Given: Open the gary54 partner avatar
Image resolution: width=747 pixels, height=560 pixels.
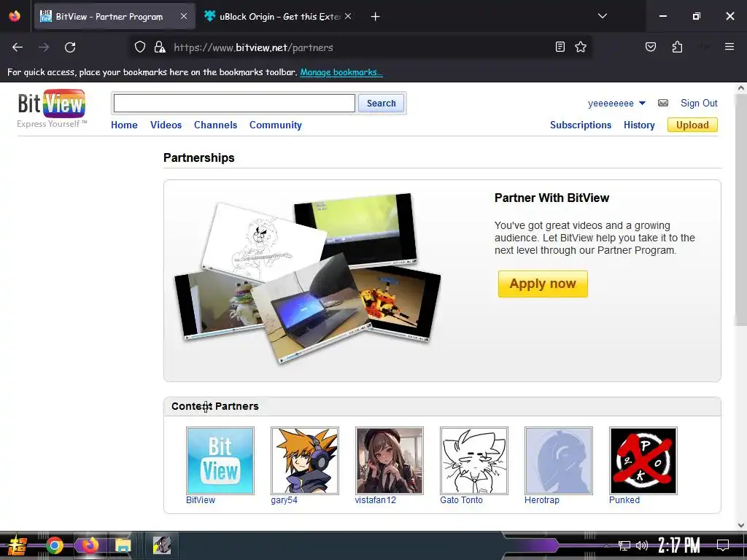Looking at the screenshot, I should (305, 461).
